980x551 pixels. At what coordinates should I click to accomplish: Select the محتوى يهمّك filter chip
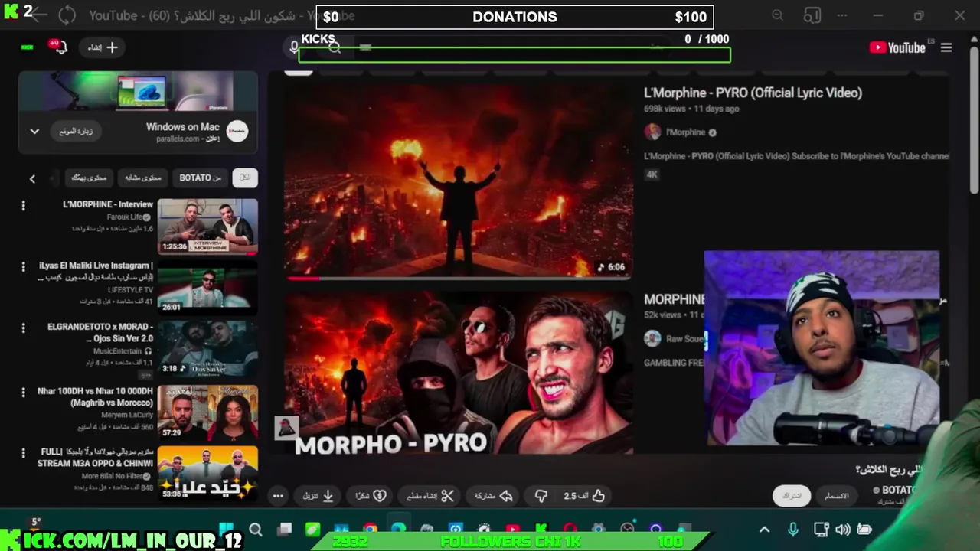point(89,178)
